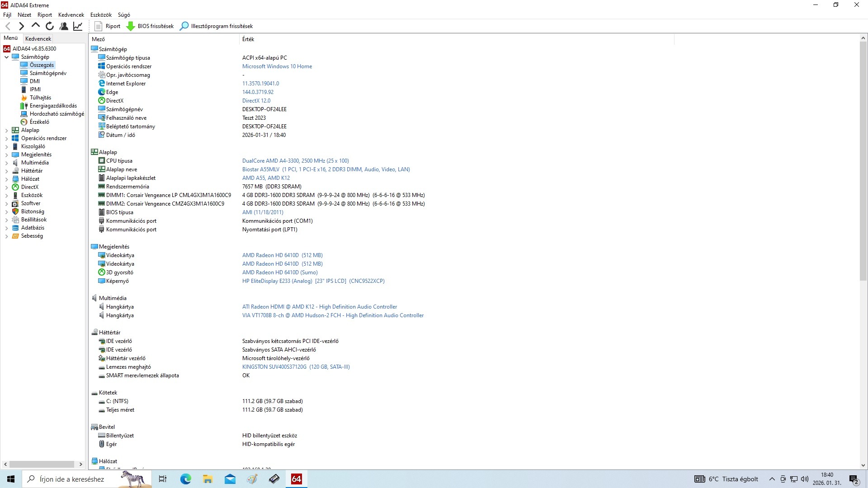Open the DualCore AMD A4-3300 CPU link
This screenshot has height=488, width=868.
pos(295,161)
